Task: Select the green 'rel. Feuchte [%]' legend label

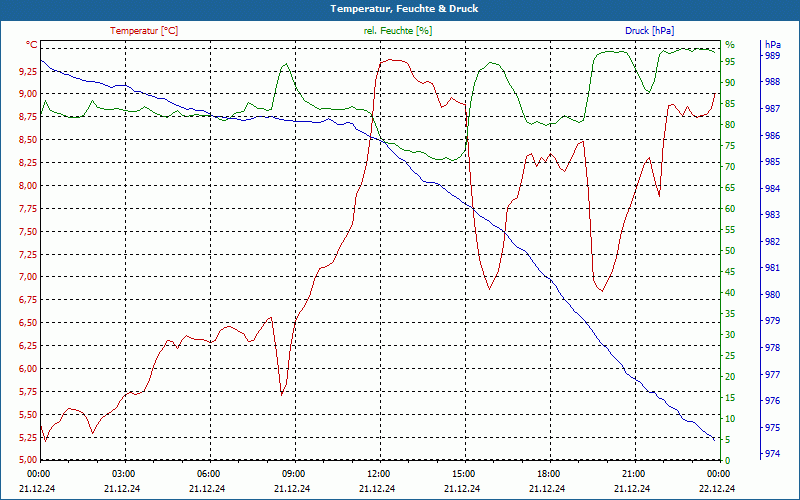Action: (397, 31)
